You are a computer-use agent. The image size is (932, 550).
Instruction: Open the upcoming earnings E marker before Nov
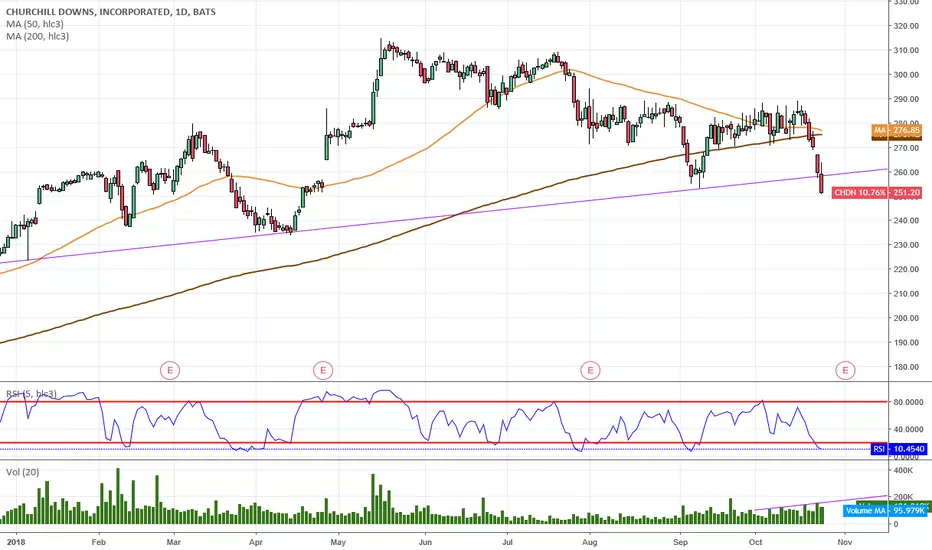tap(845, 370)
